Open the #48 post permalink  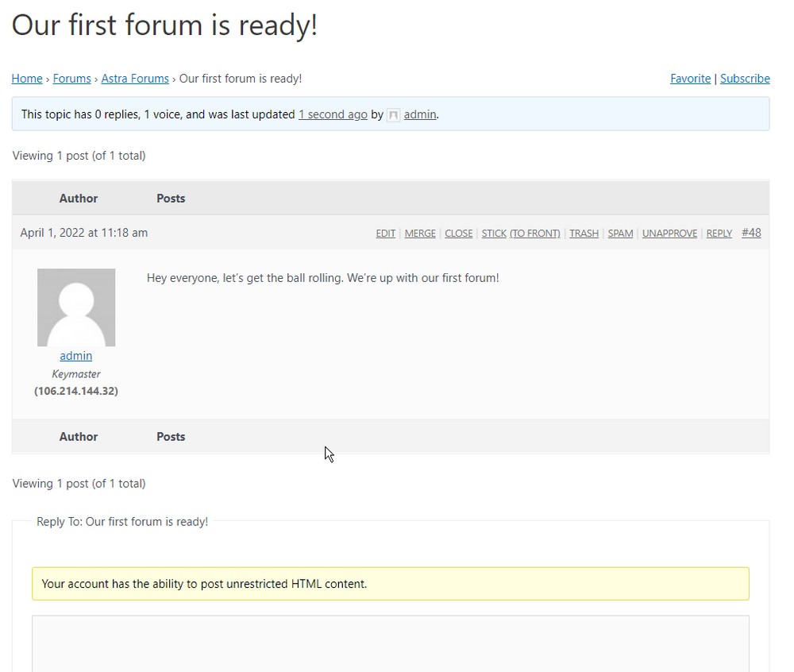pos(751,233)
